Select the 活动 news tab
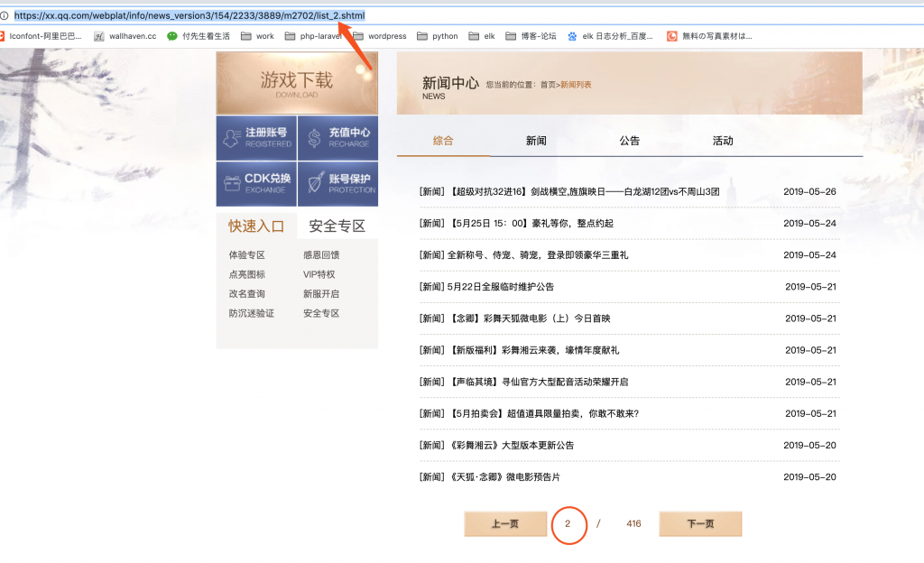Image resolution: width=924 pixels, height=563 pixels. point(723,141)
